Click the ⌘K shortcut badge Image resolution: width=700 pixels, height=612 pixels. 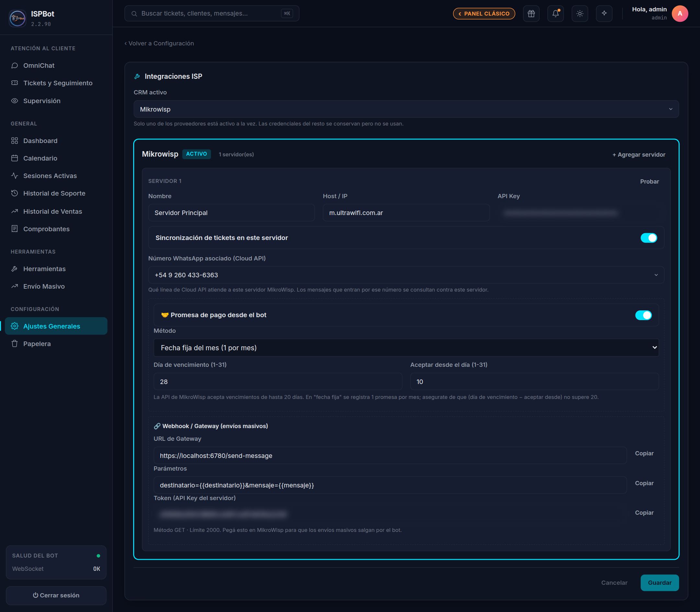(287, 14)
